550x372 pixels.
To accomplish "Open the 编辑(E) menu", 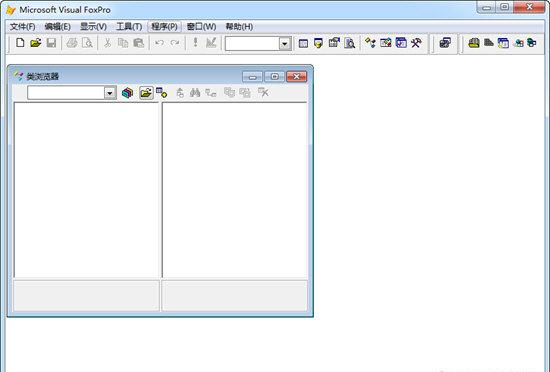I will 58,27.
